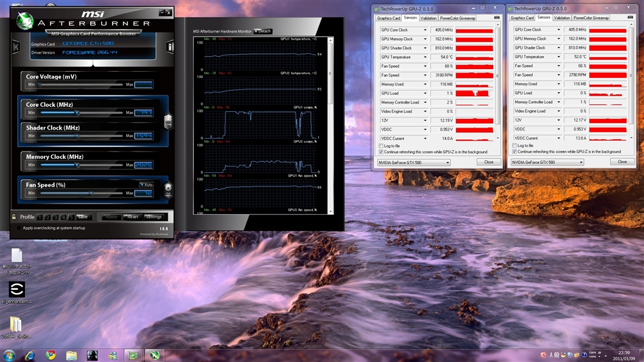Viewport: 644px width, 362px height.
Task: Open GPU Core Clock dropdown, left GPU-Z
Action: (x=425, y=30)
